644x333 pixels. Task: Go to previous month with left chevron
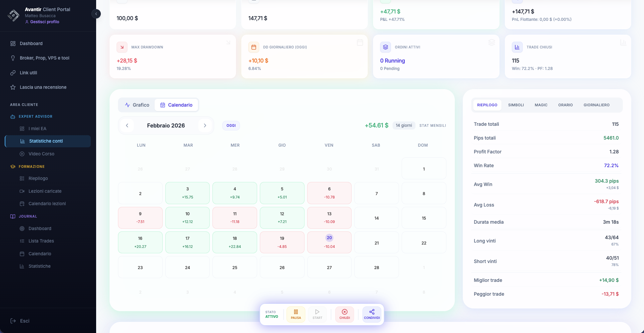pos(127,125)
